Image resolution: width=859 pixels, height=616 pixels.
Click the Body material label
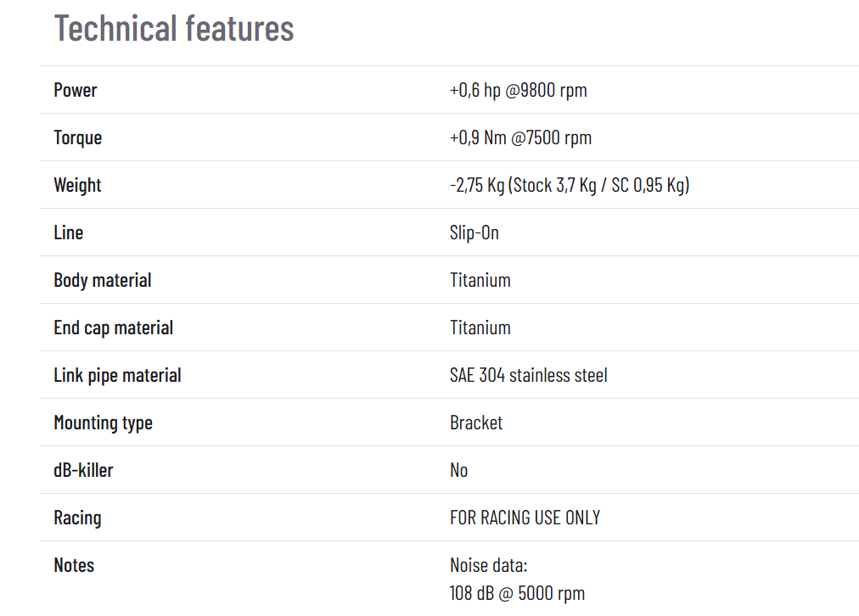pos(102,280)
